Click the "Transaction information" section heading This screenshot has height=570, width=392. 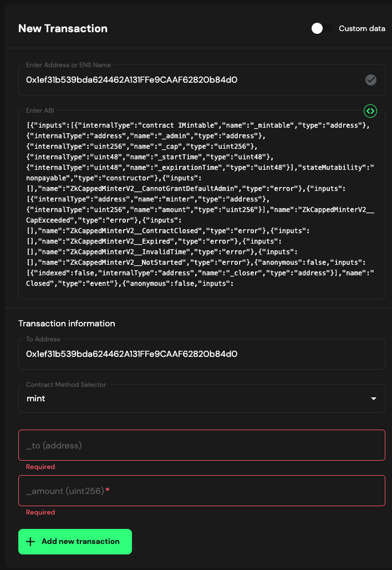tap(67, 324)
